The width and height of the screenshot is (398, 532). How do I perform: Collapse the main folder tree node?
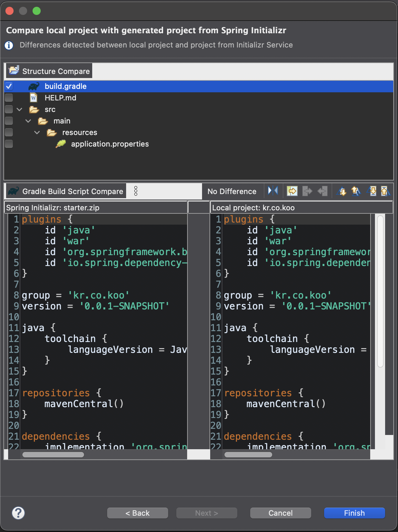(x=28, y=121)
